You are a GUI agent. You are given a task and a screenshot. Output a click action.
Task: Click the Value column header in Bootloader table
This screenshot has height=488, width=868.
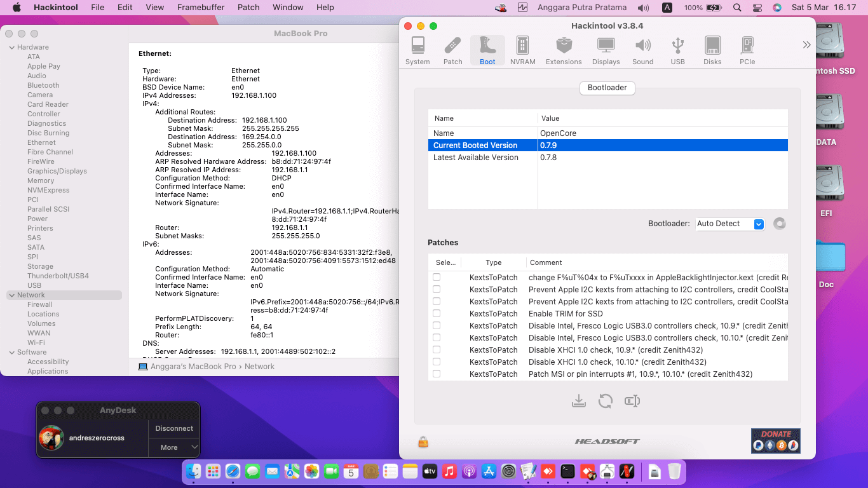[663, 118]
